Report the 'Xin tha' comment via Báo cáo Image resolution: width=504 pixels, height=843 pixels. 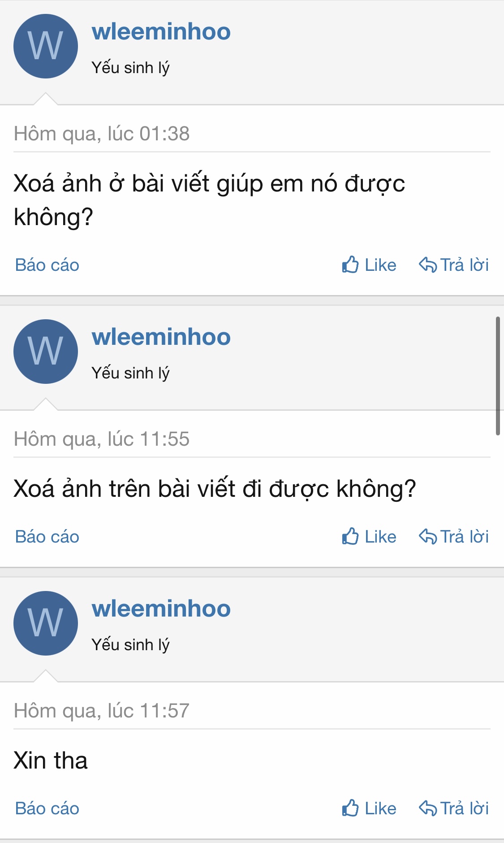47,808
